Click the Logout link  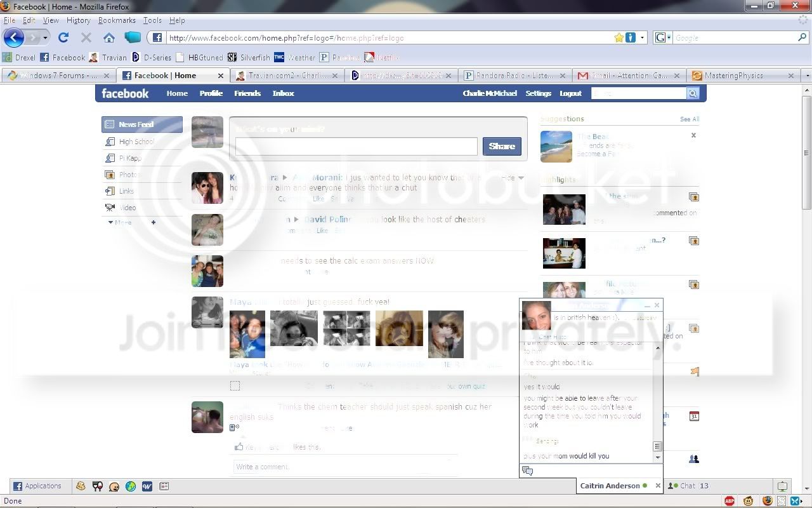coord(571,93)
